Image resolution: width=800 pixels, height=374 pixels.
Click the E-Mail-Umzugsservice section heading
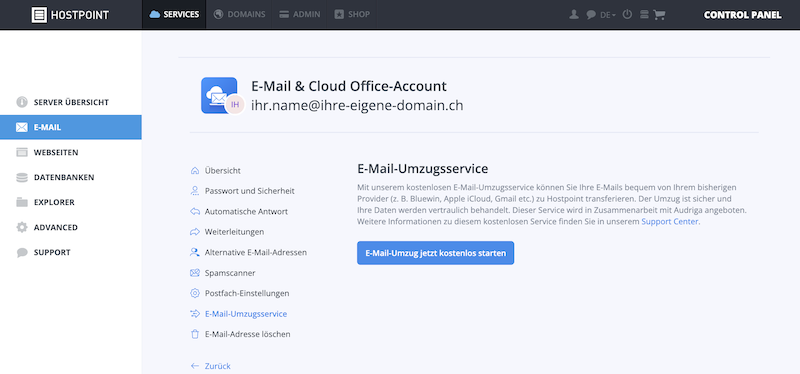422,168
